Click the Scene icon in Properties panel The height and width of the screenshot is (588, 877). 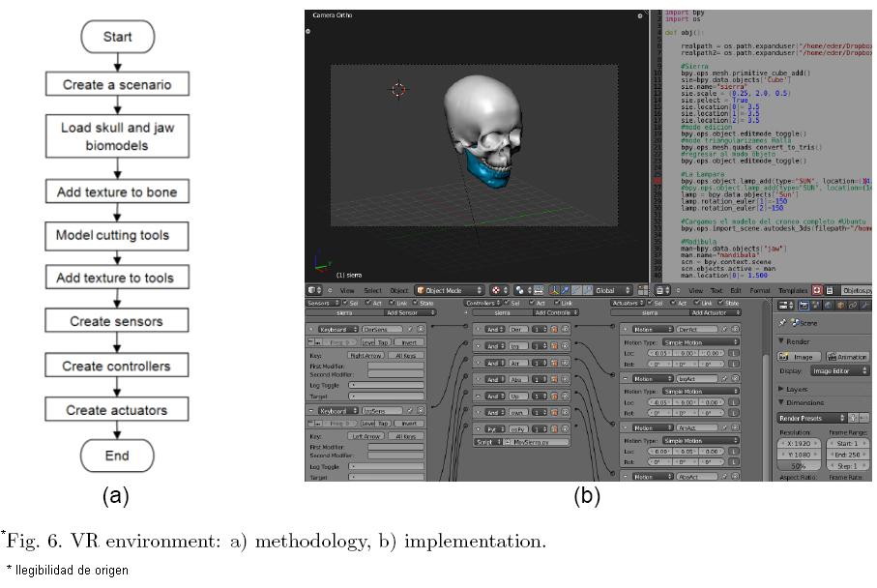797,323
